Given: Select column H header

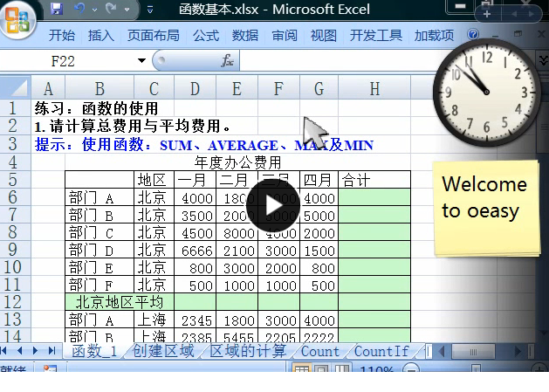Looking at the screenshot, I should [x=374, y=88].
